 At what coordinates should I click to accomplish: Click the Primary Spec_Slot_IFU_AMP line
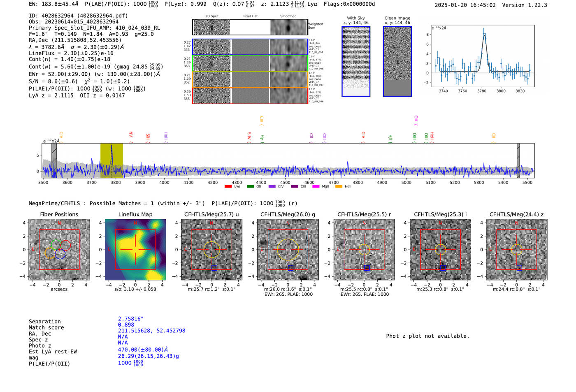pos(94,28)
